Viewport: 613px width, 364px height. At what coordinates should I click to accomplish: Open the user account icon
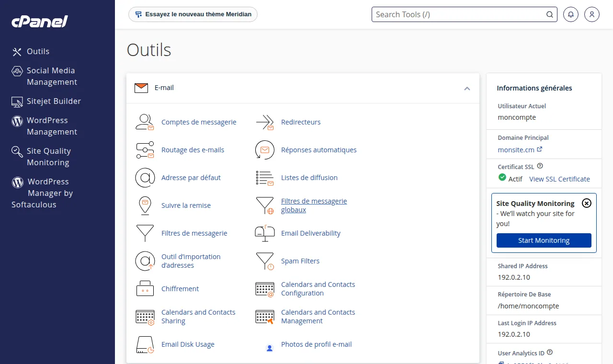tap(592, 14)
